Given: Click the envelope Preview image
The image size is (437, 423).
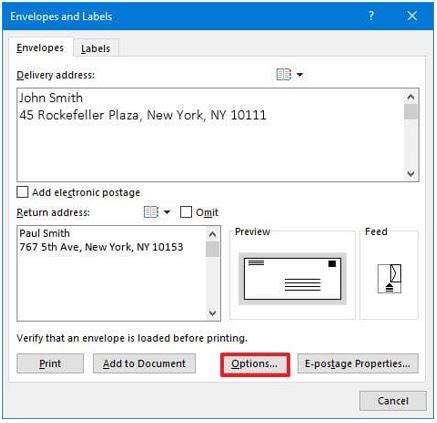Looking at the screenshot, I should click(292, 279).
